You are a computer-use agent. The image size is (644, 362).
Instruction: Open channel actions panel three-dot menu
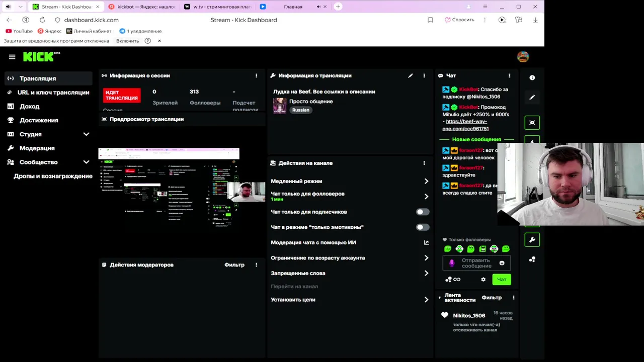coord(424,163)
